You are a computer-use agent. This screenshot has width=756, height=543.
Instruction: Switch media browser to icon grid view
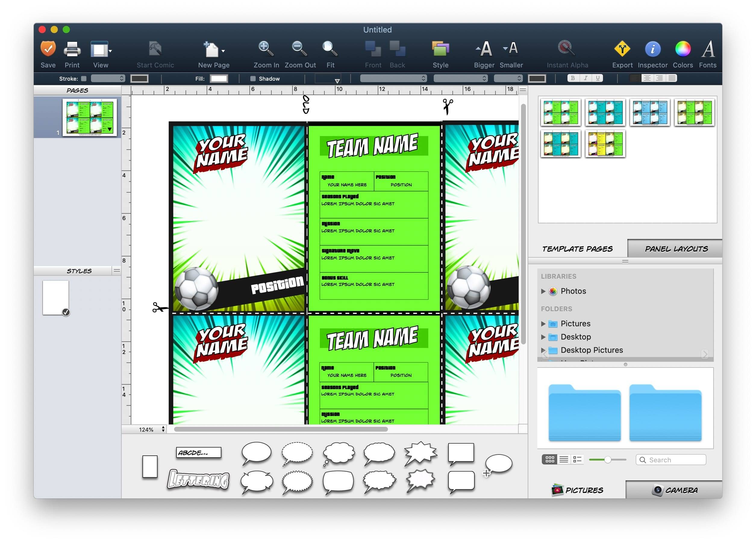549,460
